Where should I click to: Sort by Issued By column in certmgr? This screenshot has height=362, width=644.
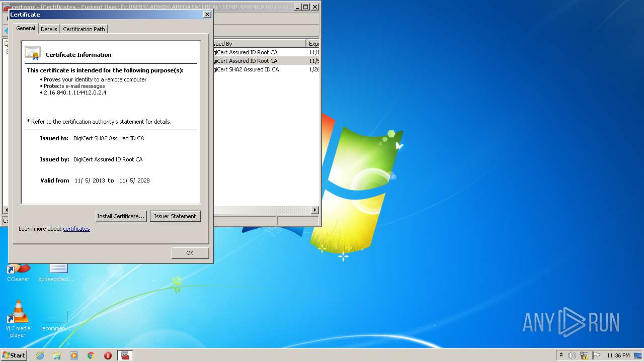tap(260, 44)
